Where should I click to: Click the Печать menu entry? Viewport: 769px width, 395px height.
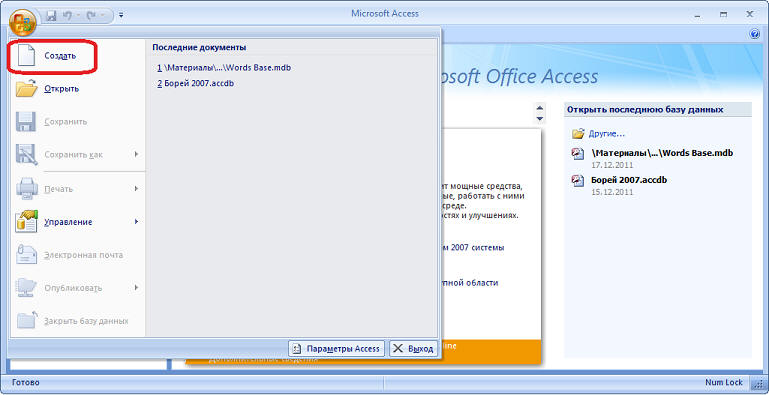[77, 189]
